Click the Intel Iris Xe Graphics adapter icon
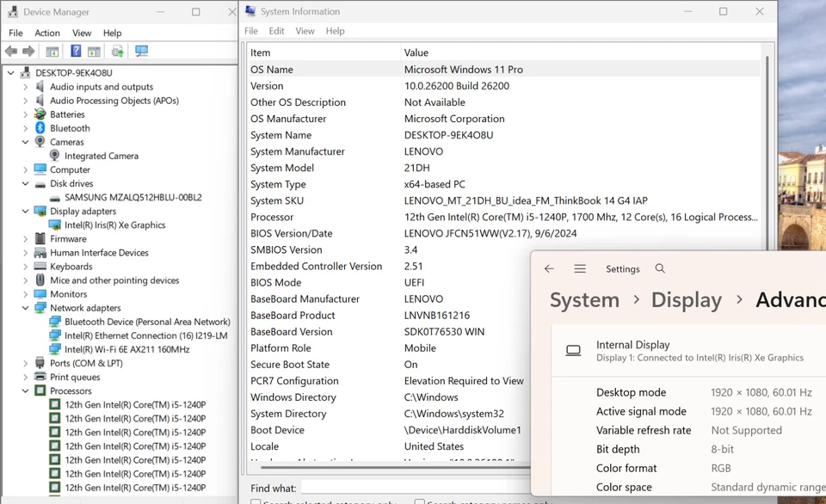 coord(54,224)
